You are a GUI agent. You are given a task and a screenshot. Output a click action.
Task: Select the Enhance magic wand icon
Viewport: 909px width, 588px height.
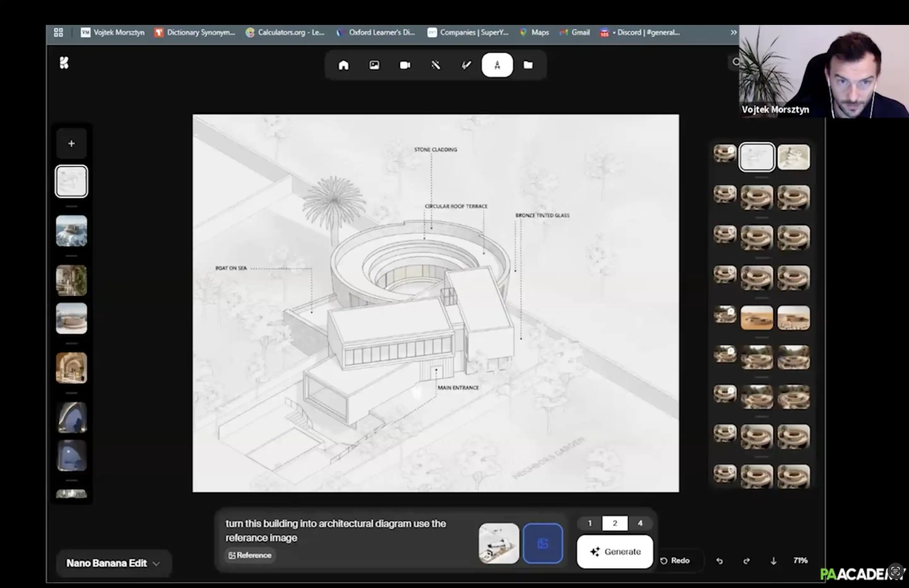[x=436, y=65]
